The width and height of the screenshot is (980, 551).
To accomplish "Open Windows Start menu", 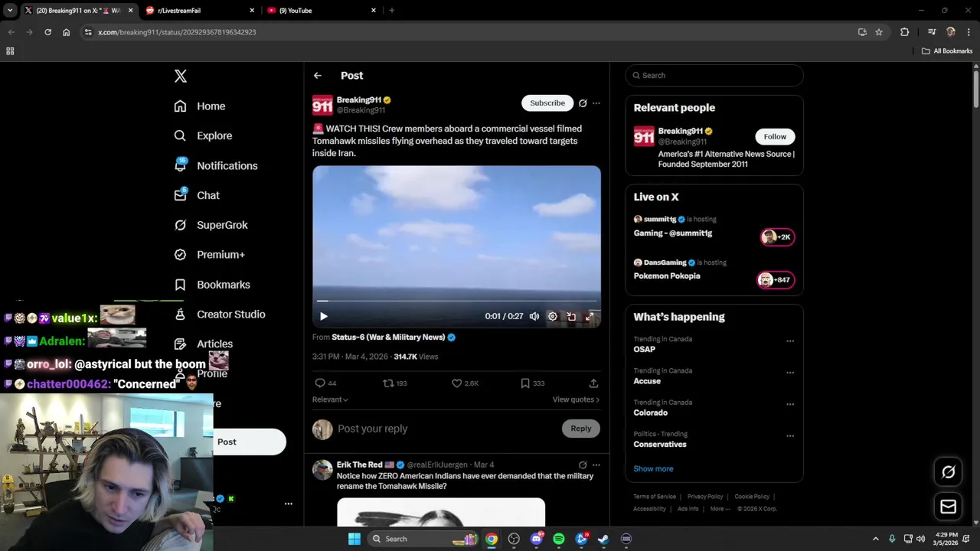I will [354, 539].
